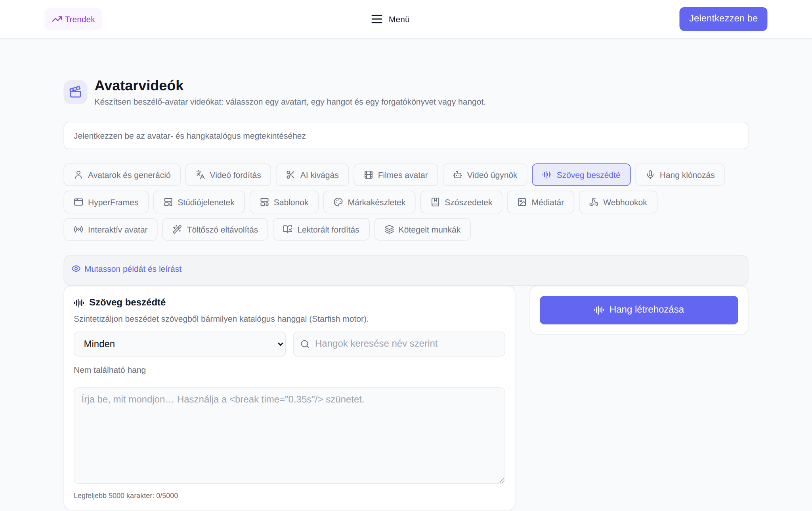The width and height of the screenshot is (812, 511).
Task: Switch to Stúdiójelenetek tab
Action: coord(199,202)
